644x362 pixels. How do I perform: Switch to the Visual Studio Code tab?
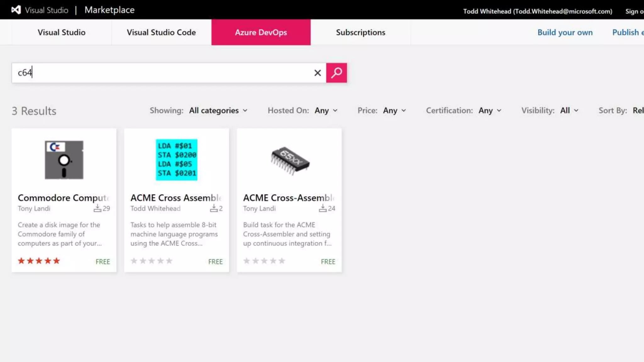coord(161,32)
